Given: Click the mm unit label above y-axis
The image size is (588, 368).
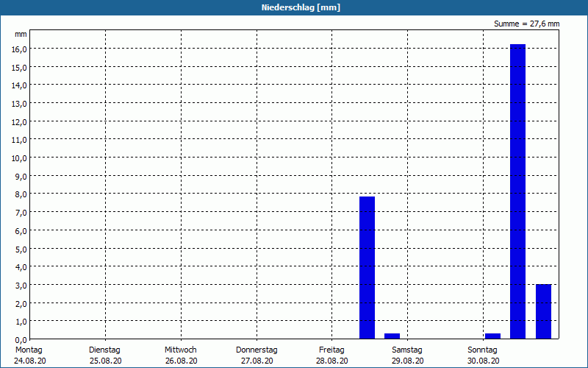Looking at the screenshot, I should click(21, 35).
